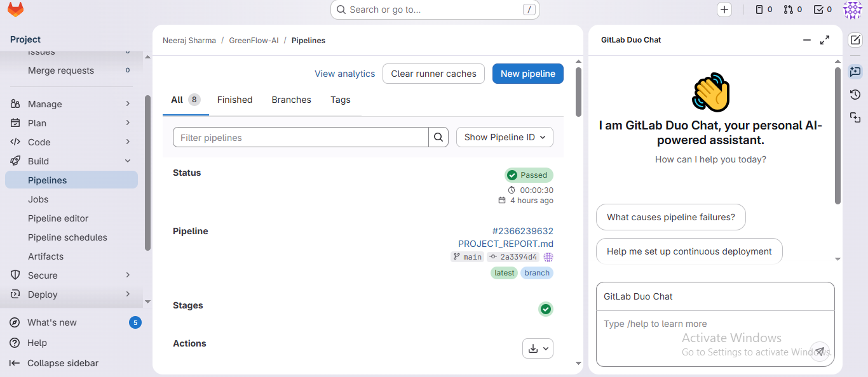
Task: Click Help me set up continuous deployment suggestion
Action: (689, 251)
